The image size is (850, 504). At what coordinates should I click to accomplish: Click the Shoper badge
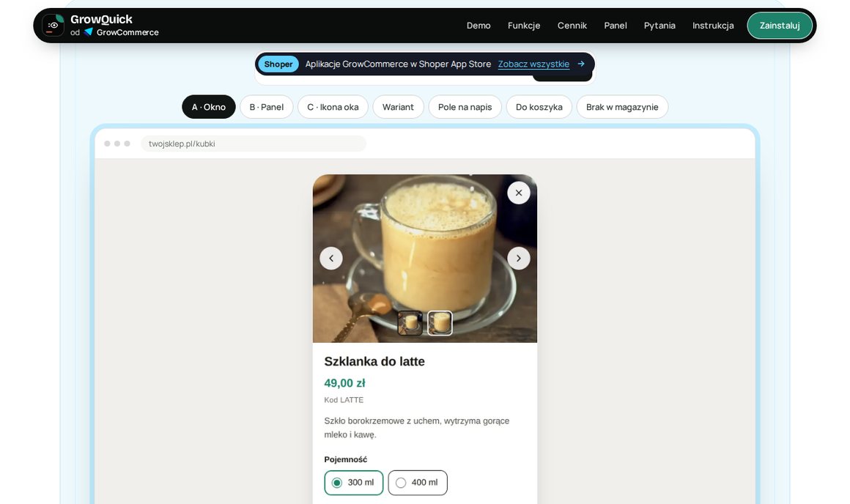click(x=278, y=64)
